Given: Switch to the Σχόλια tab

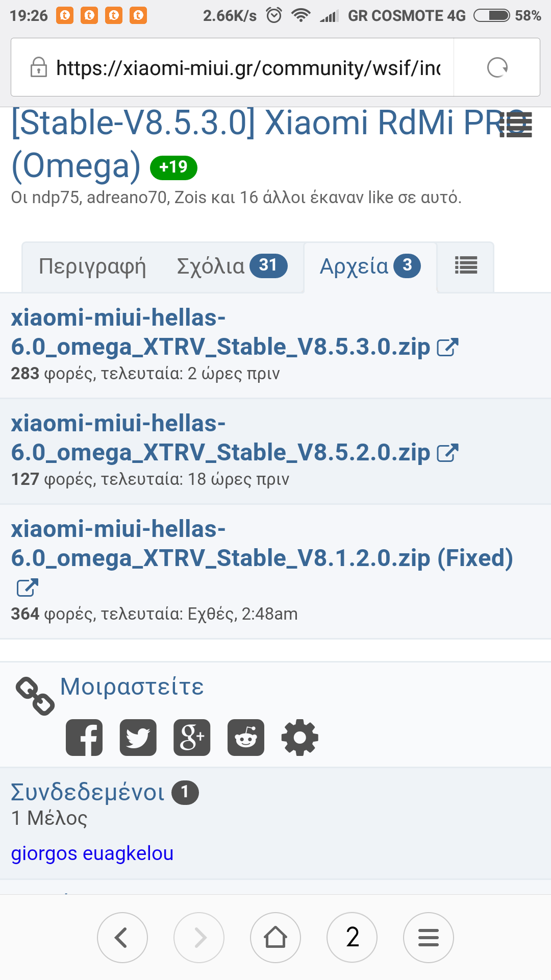Looking at the screenshot, I should click(232, 266).
